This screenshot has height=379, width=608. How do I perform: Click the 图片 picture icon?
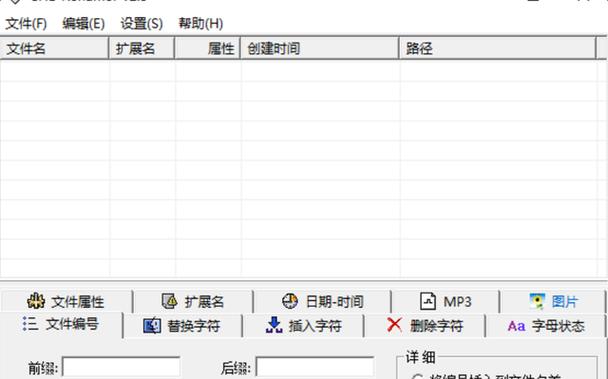tap(537, 301)
